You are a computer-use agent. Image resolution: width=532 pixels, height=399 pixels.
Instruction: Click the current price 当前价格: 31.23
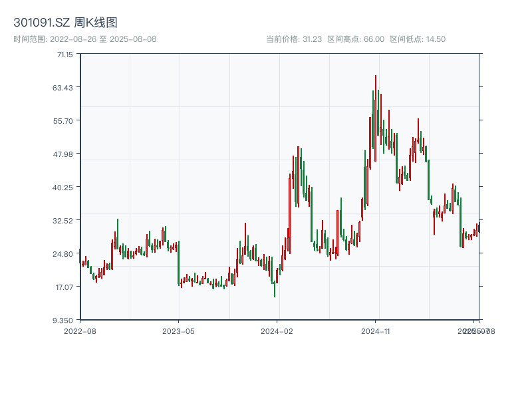(294, 39)
